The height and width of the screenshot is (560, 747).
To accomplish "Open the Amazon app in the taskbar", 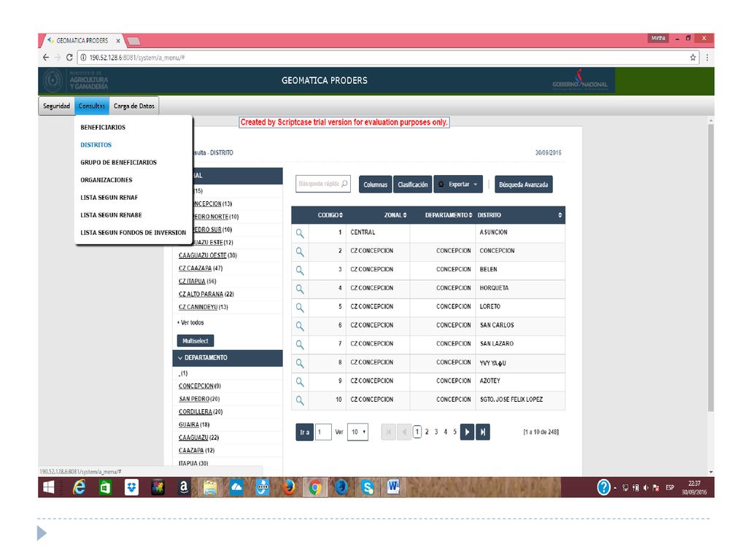I will click(x=184, y=487).
